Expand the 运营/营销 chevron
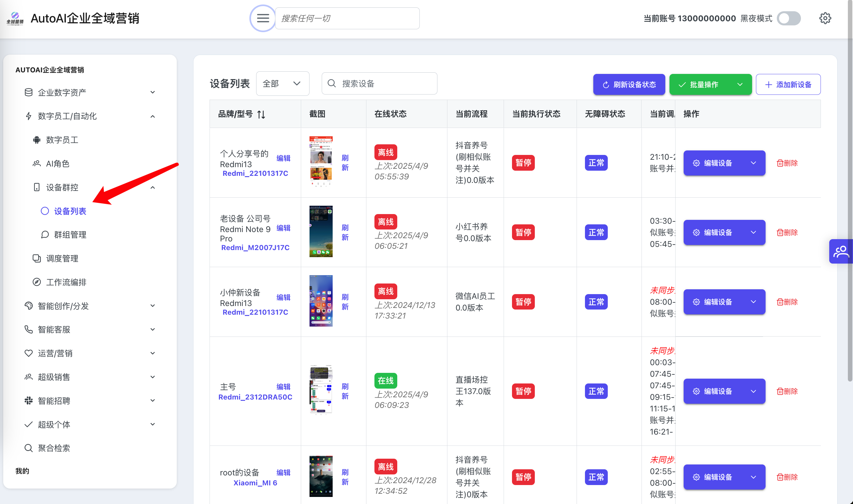The height and width of the screenshot is (504, 853). tap(153, 353)
